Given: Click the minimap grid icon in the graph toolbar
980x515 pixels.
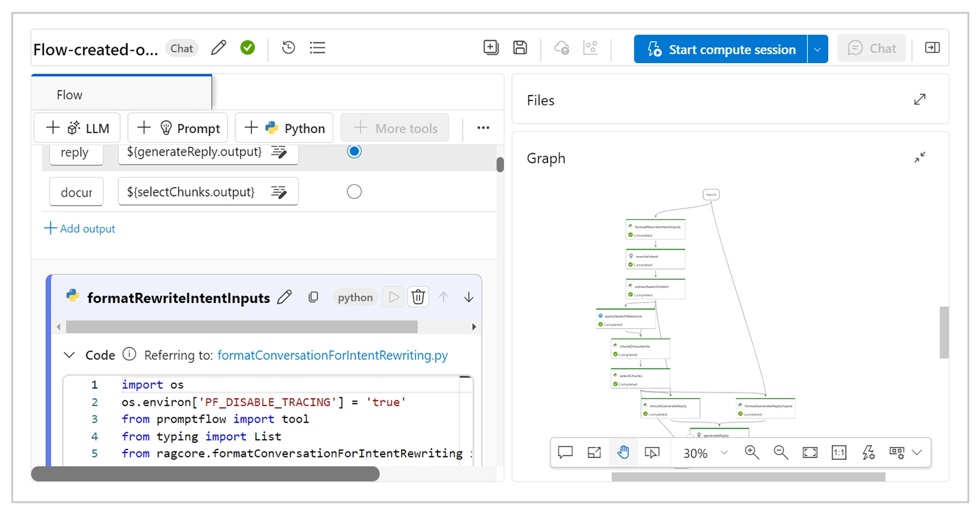Looking at the screenshot, I should tap(897, 453).
